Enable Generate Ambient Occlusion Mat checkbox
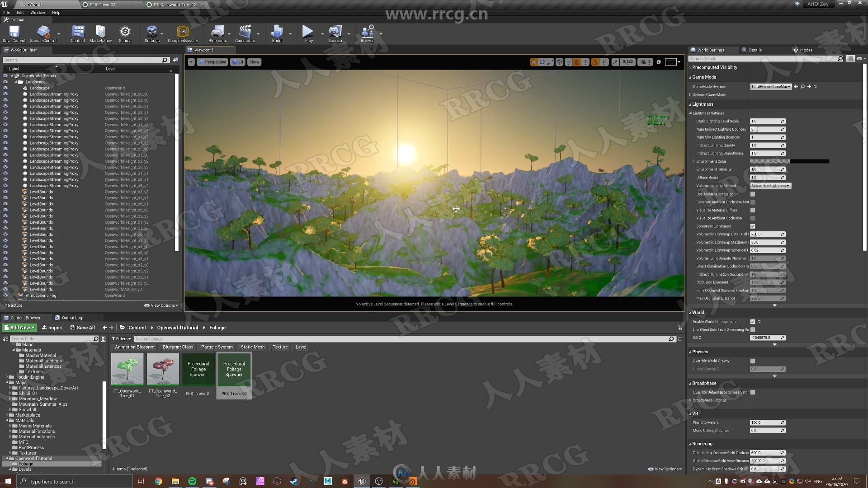Viewport: 868px width, 488px height. pos(752,202)
